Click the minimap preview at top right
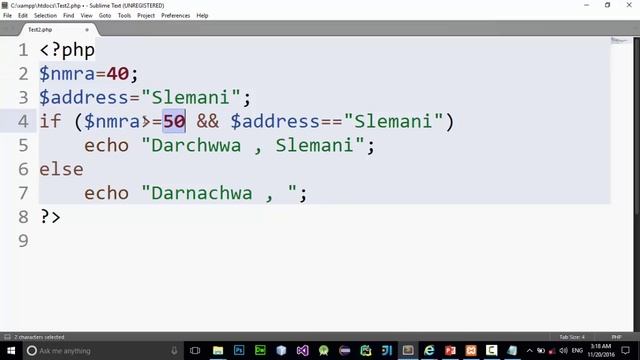Image resolution: width=640 pixels, height=360 pixels. (x=620, y=40)
